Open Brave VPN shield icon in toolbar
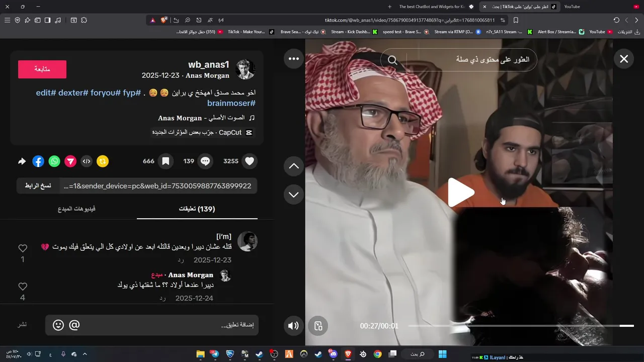This screenshot has width=644, height=362. [x=17, y=20]
